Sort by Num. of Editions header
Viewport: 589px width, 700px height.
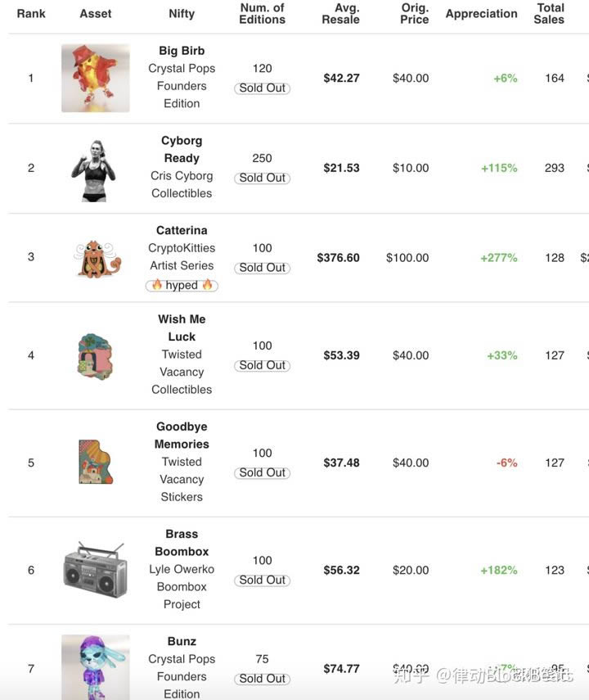click(263, 14)
